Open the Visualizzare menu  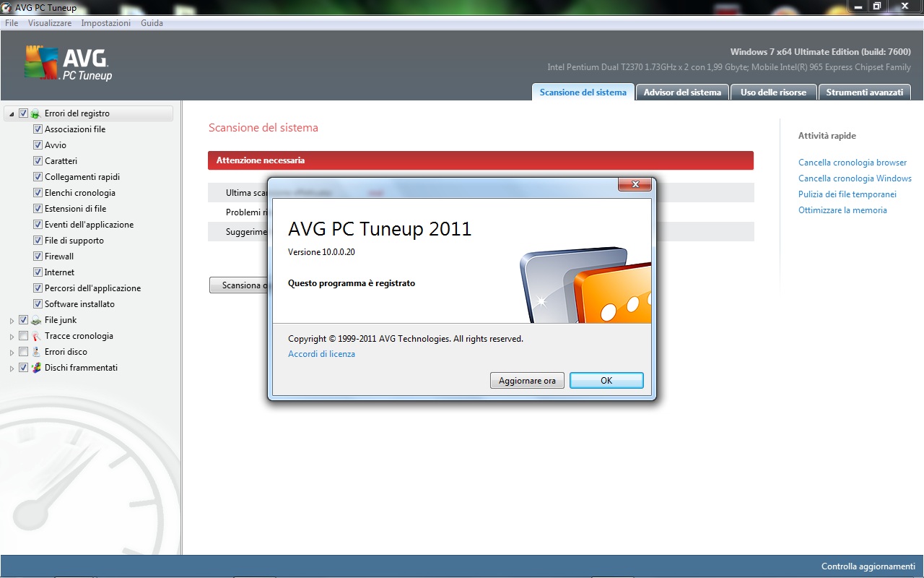[x=50, y=23]
